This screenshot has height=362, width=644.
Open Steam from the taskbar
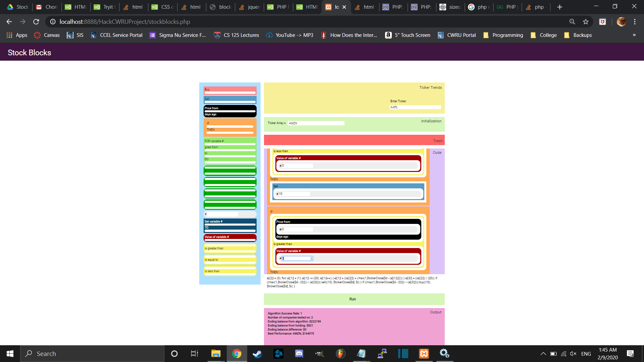click(x=257, y=354)
